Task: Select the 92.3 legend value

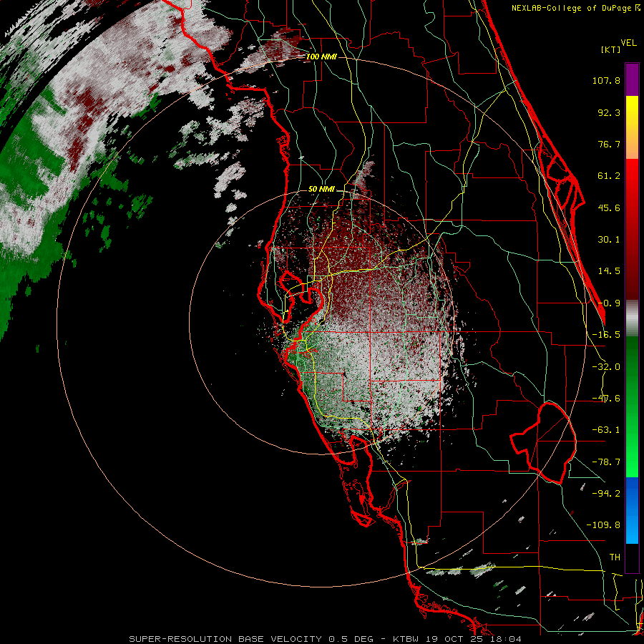Action: tap(609, 112)
